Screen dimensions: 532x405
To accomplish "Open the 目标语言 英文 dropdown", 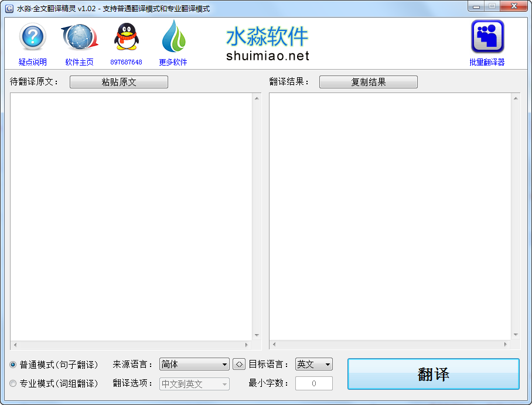I will pos(314,365).
